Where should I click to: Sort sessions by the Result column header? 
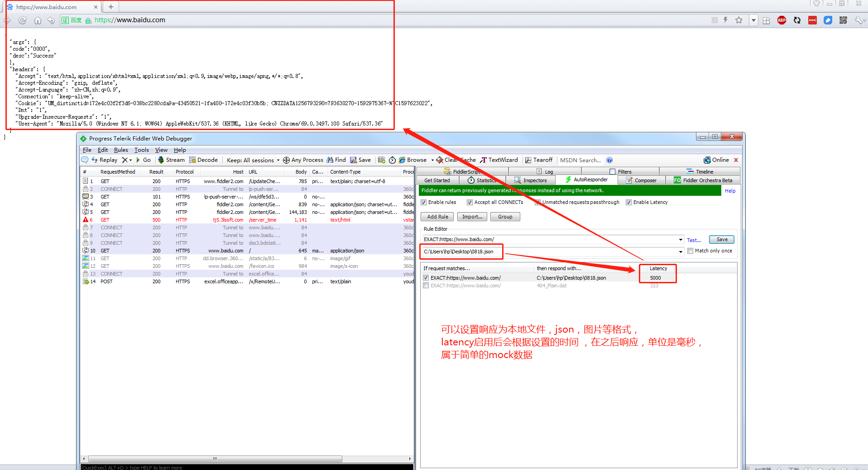coord(156,172)
